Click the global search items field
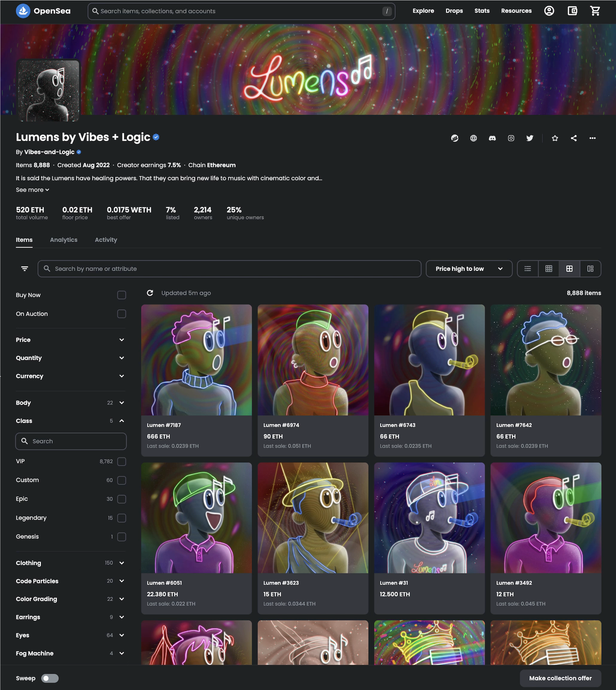The image size is (616, 690). pos(241,11)
